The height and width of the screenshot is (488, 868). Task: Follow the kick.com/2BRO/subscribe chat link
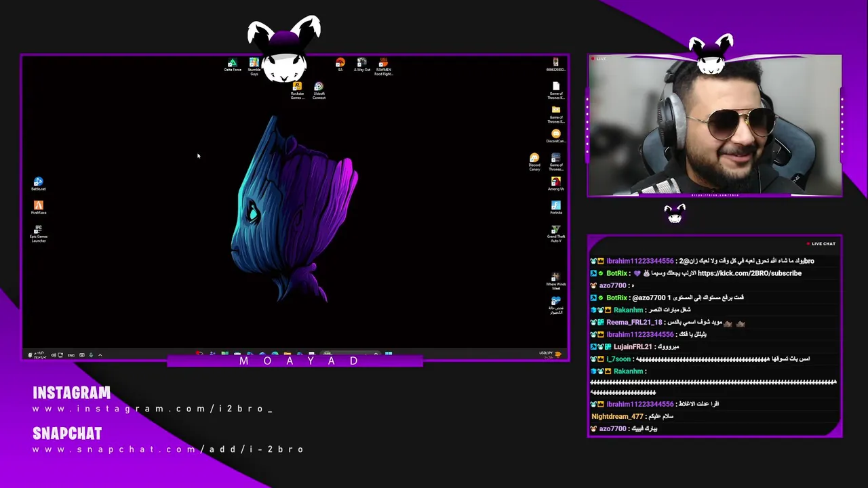[x=749, y=273]
